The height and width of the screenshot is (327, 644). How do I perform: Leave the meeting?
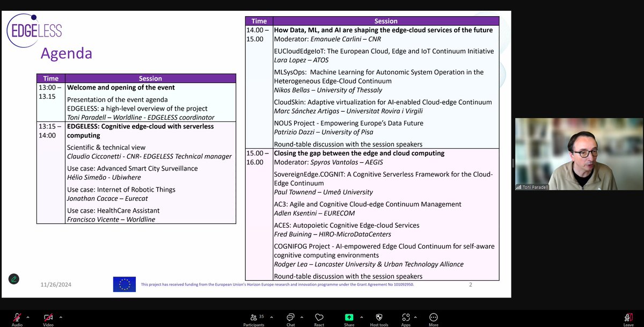628,319
